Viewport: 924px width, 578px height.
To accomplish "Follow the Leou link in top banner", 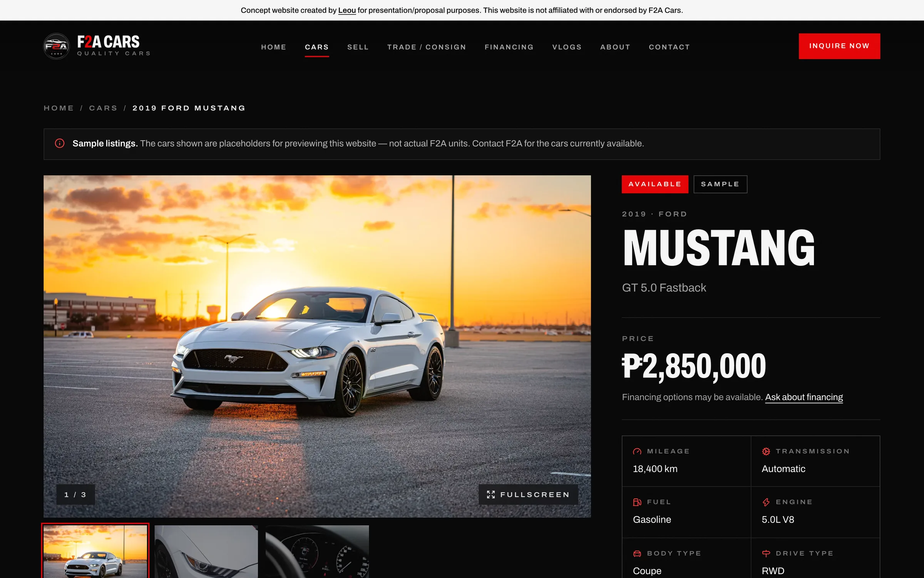I will tap(347, 10).
